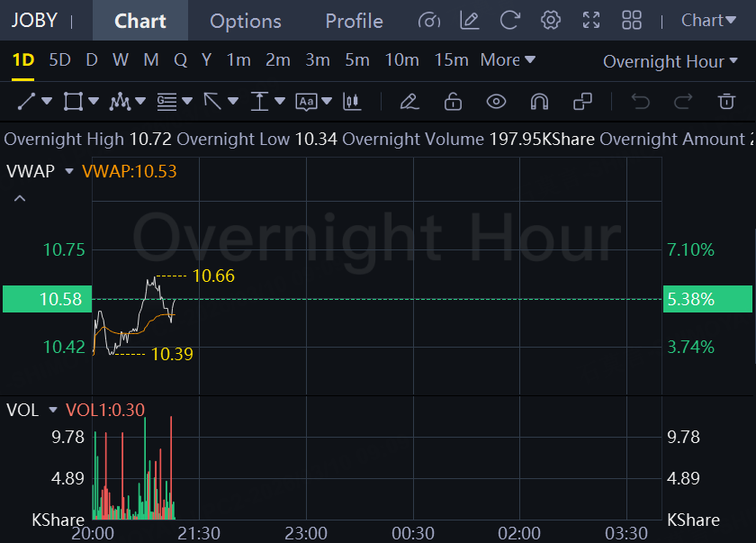The image size is (756, 543).
Task: Click the 10.58 current price label
Action: pos(47,299)
